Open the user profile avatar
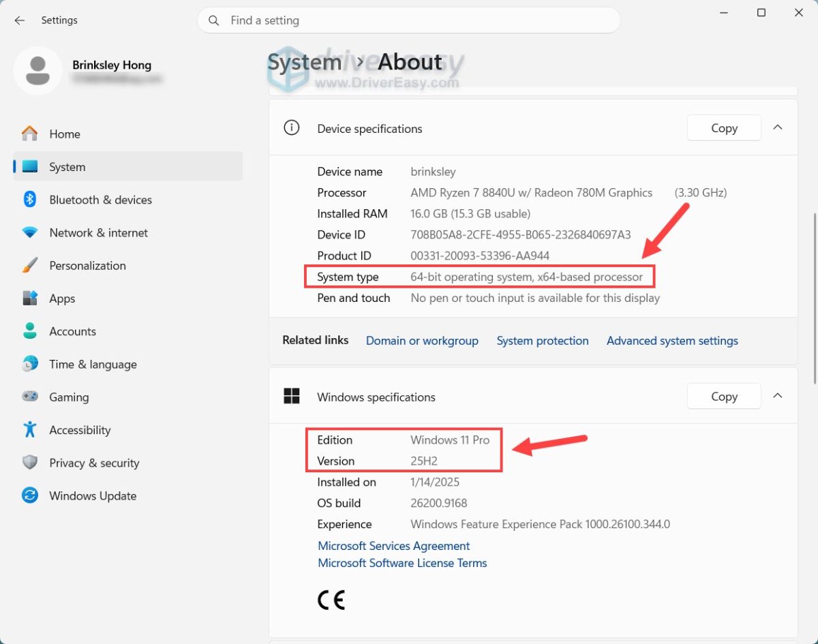 pos(38,70)
